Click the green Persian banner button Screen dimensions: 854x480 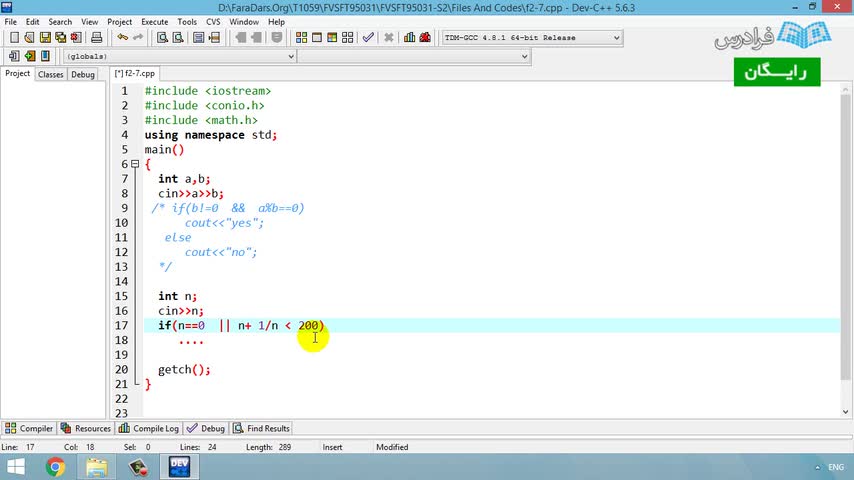pos(777,72)
